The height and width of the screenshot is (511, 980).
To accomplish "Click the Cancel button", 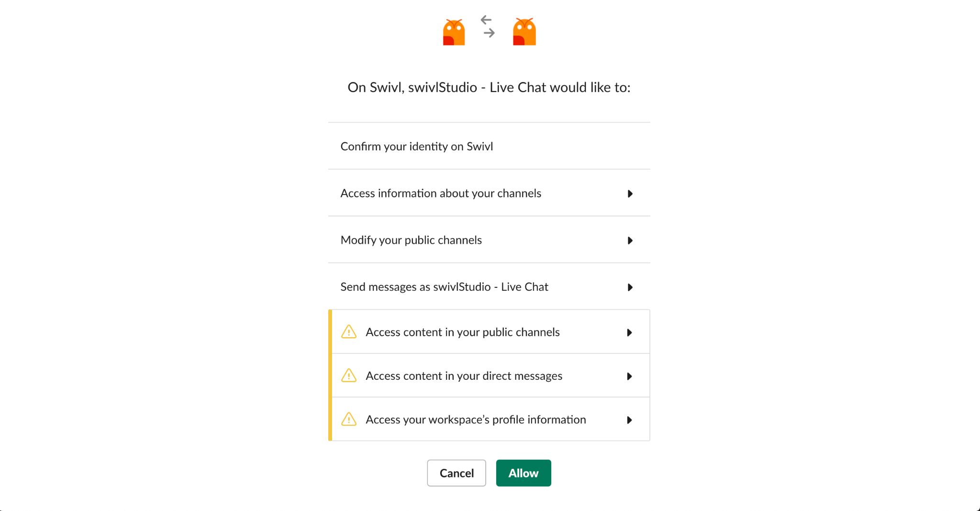I will (x=456, y=473).
